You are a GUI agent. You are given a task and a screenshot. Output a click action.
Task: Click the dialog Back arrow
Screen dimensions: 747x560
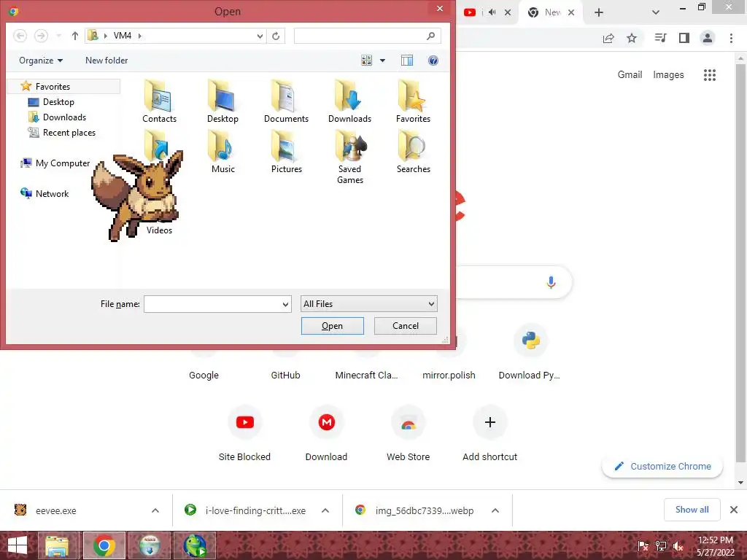click(x=20, y=36)
